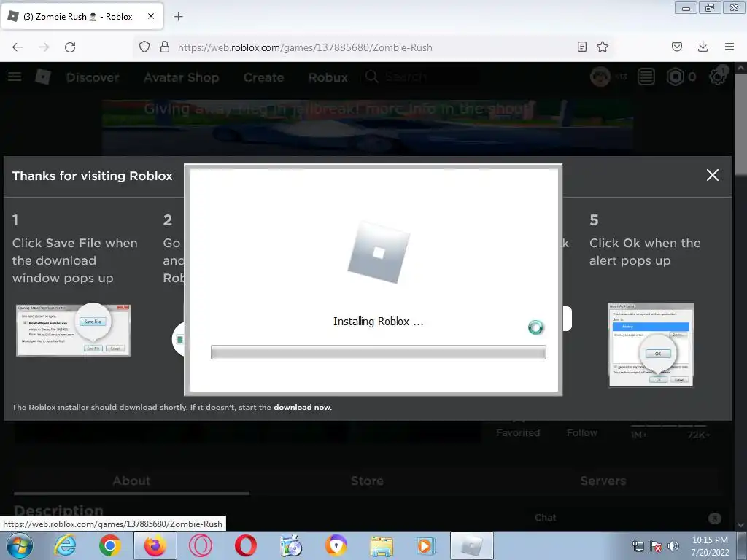Launch solid red Opera icon in taskbar
This screenshot has width=747, height=560.
[245, 545]
